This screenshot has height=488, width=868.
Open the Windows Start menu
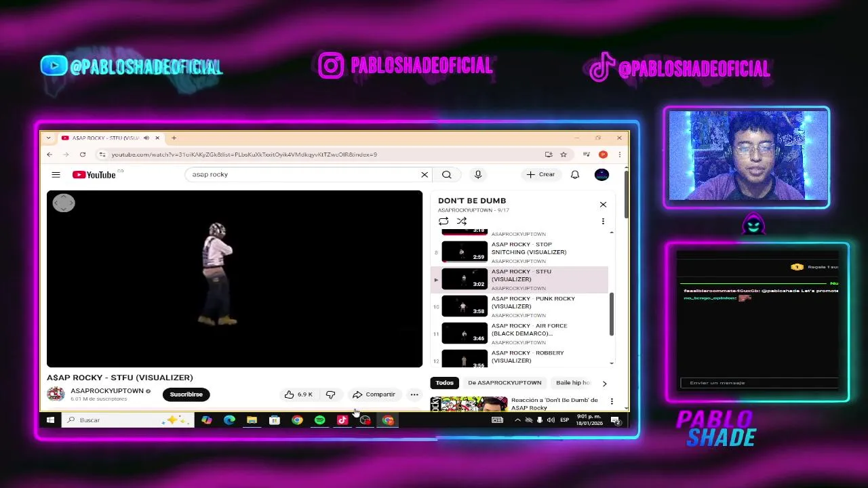coord(50,420)
